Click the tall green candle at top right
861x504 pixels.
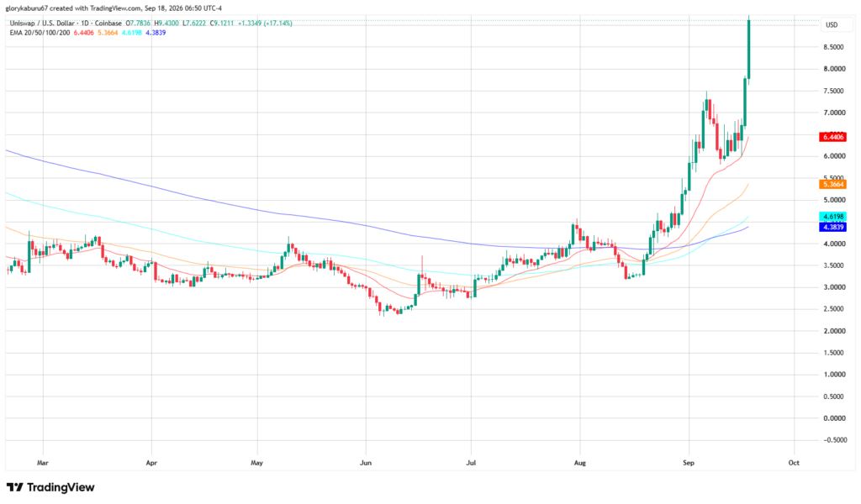pos(749,50)
